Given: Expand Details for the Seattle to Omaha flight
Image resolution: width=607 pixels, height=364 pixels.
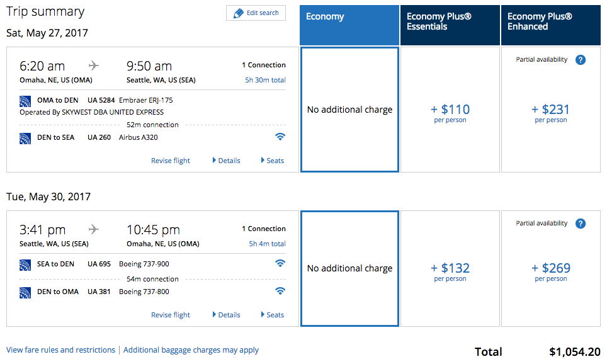Looking at the screenshot, I should pyautogui.click(x=227, y=315).
